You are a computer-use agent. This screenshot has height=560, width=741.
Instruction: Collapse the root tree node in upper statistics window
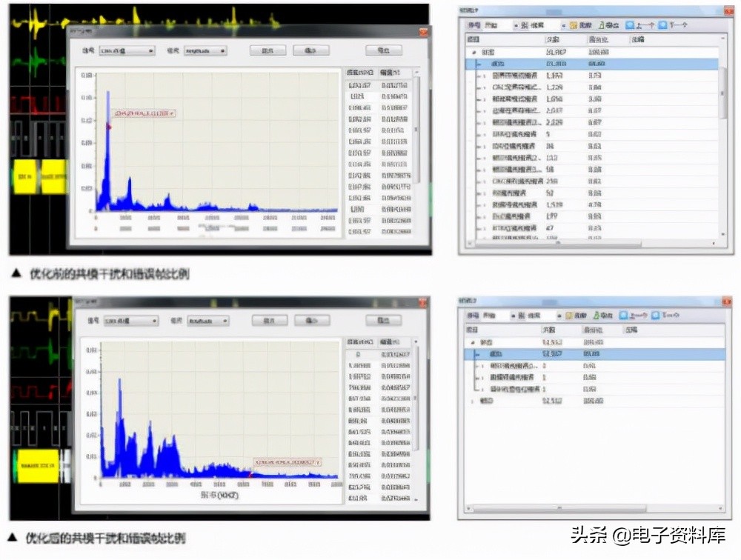pyautogui.click(x=474, y=52)
